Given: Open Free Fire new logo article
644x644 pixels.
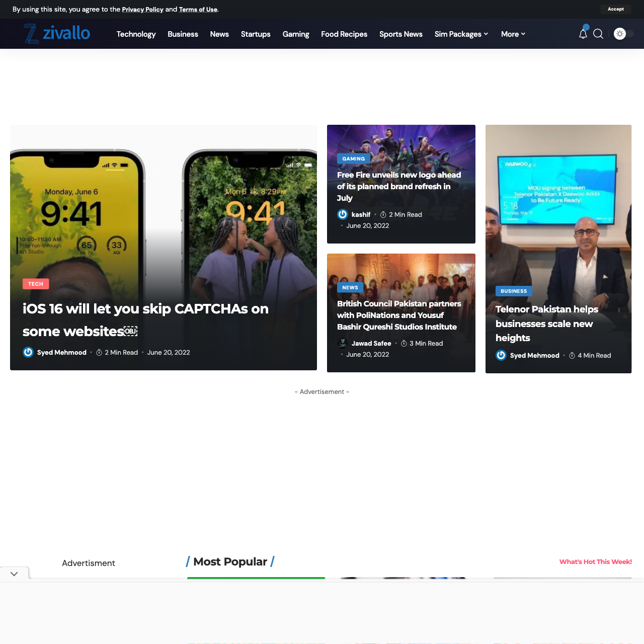Looking at the screenshot, I should (x=399, y=186).
